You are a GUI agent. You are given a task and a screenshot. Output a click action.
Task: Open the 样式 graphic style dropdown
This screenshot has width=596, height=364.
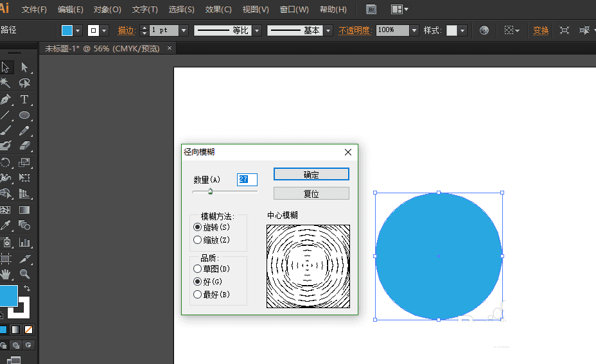pos(462,30)
